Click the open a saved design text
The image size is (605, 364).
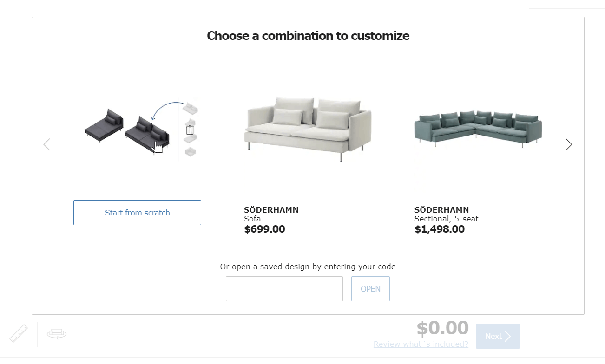tap(308, 266)
